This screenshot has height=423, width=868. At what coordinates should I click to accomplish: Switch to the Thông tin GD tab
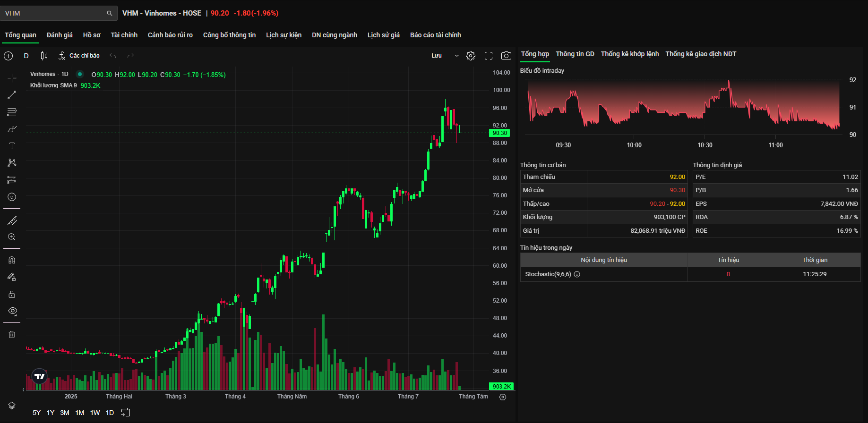(x=575, y=54)
